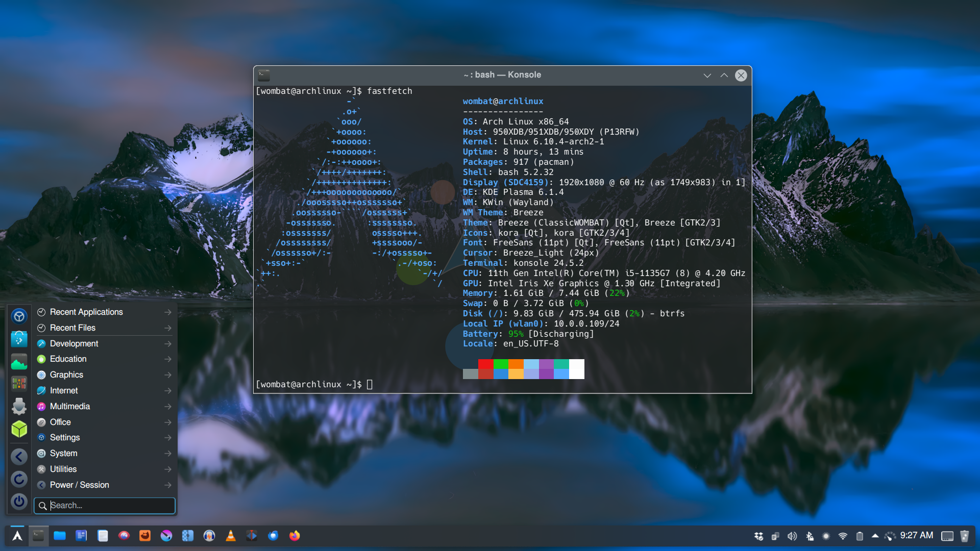Launch Audacity headphones icon in the taskbar
The width and height of the screenshot is (980, 551).
pos(209,536)
